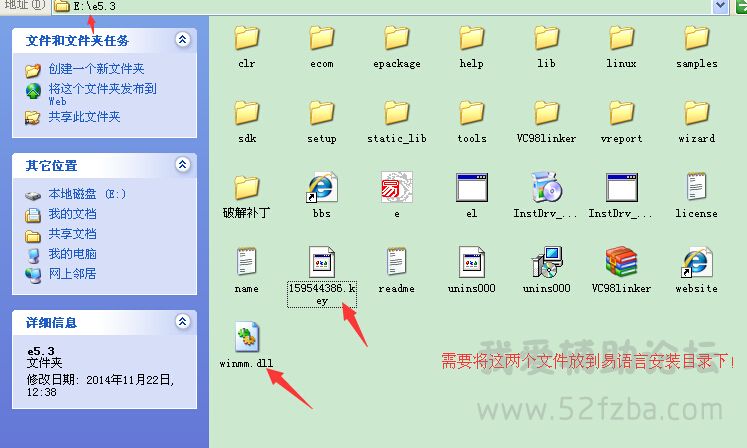Click the address field showing E:\e5.3

[x=382, y=6]
